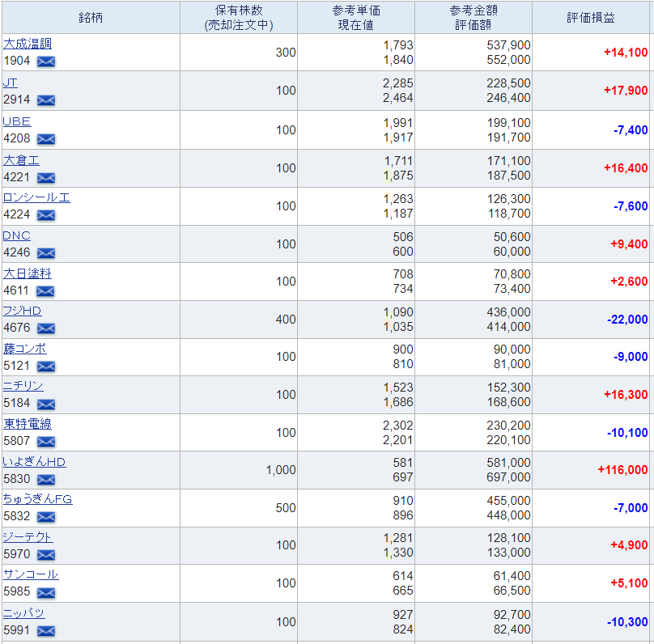
Task: Open the alert mail icon for 4208
Action: click(x=46, y=139)
